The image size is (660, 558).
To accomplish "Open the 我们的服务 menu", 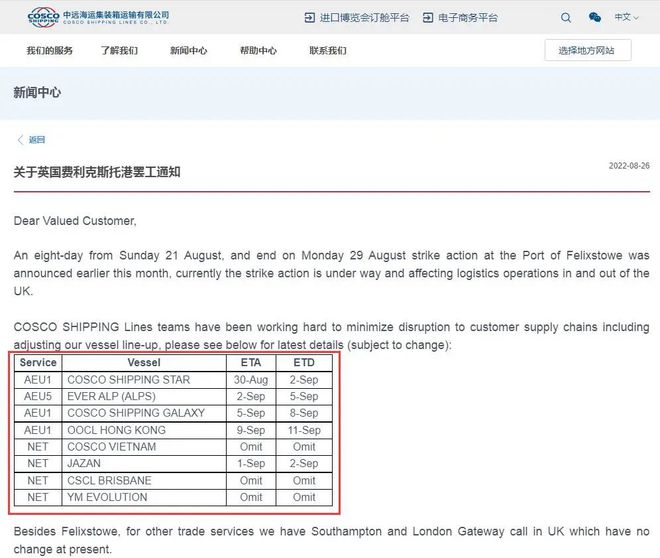I will pos(50,50).
